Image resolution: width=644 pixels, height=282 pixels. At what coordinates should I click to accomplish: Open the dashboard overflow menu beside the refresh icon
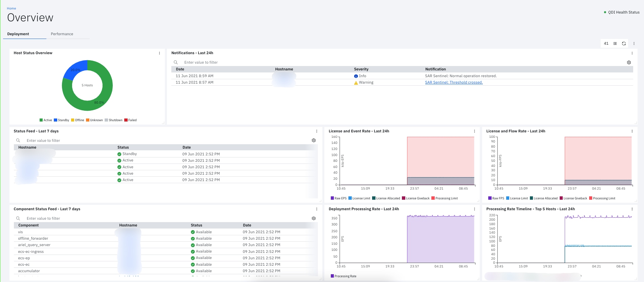[x=634, y=44]
